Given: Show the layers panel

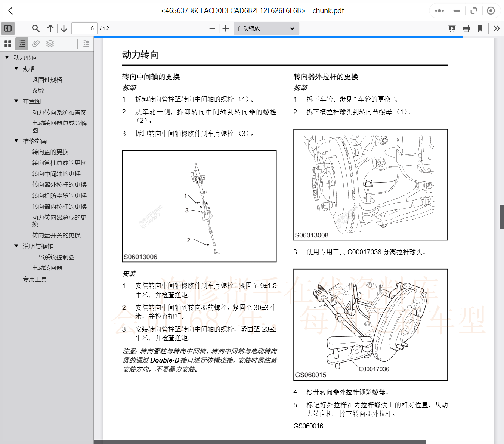Looking at the screenshot, I should coord(50,44).
